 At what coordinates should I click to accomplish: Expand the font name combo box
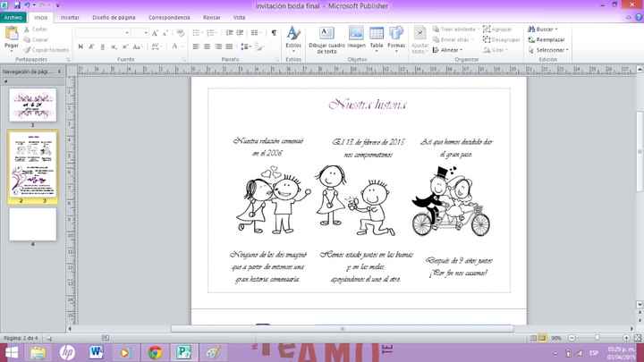tap(127, 32)
